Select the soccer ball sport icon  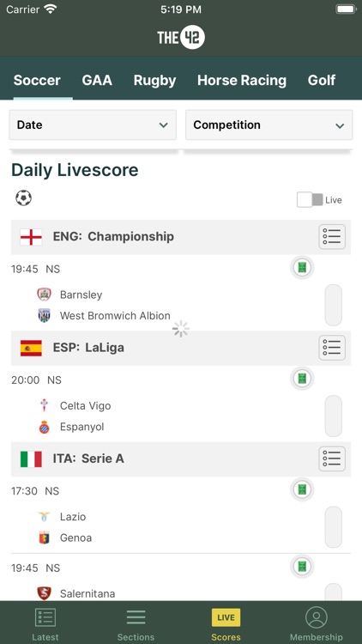[23, 198]
